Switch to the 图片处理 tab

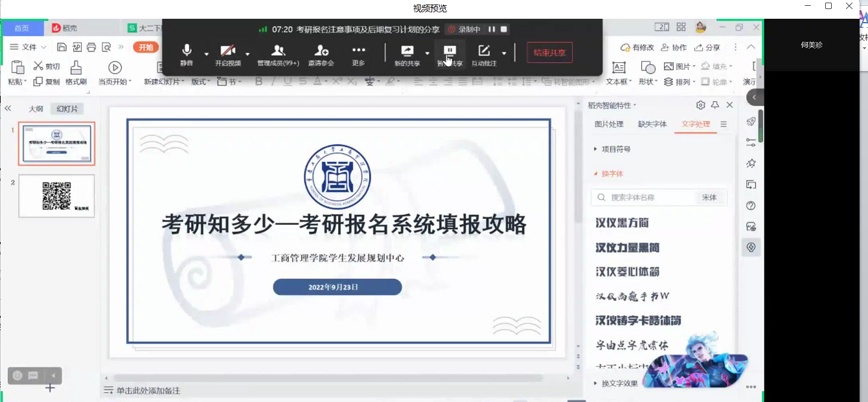tap(609, 124)
